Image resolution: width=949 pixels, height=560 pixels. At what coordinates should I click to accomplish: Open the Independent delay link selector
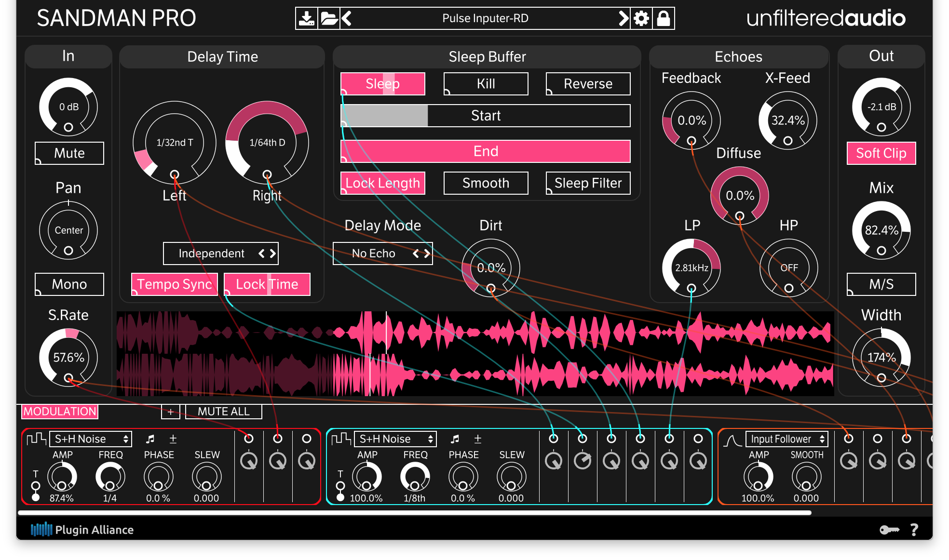(221, 253)
